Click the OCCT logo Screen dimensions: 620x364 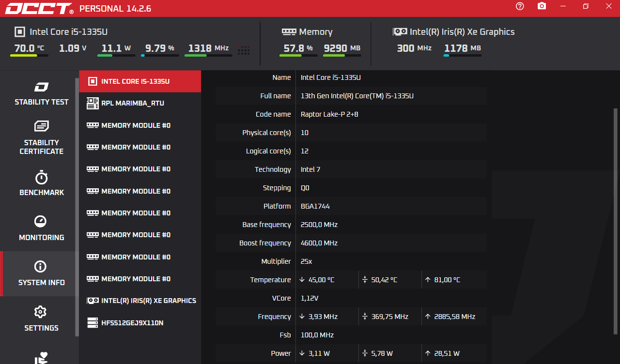pyautogui.click(x=39, y=8)
